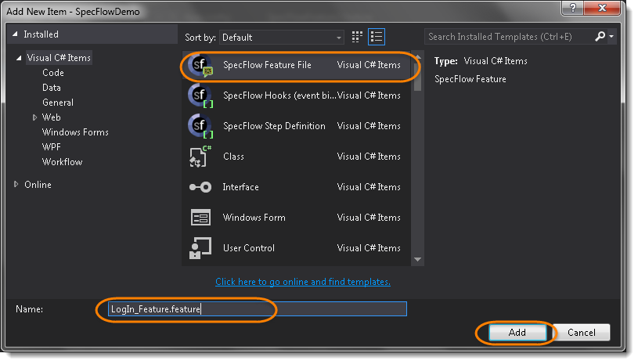This screenshot has height=364, width=638.
Task: Click Cancel button
Action: click(x=581, y=333)
